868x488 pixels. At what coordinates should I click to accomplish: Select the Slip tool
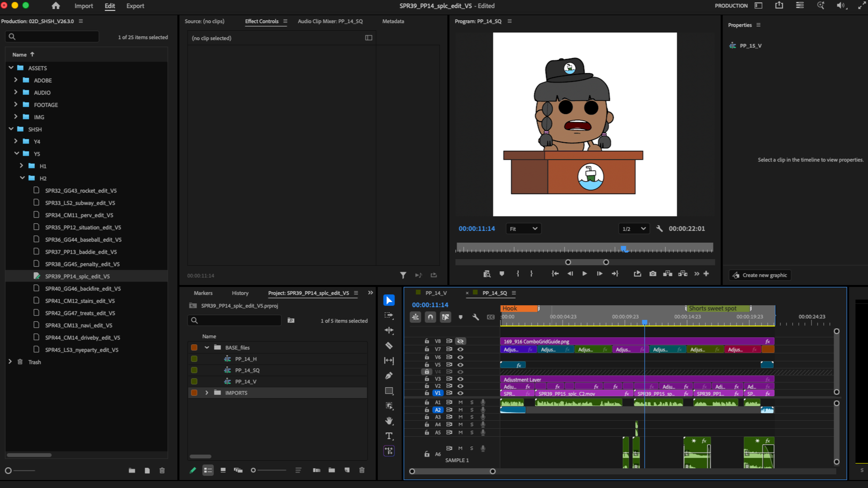[x=389, y=360]
